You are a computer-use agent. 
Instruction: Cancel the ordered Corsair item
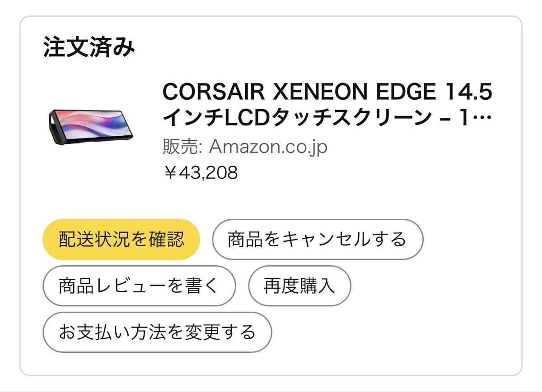click(318, 239)
